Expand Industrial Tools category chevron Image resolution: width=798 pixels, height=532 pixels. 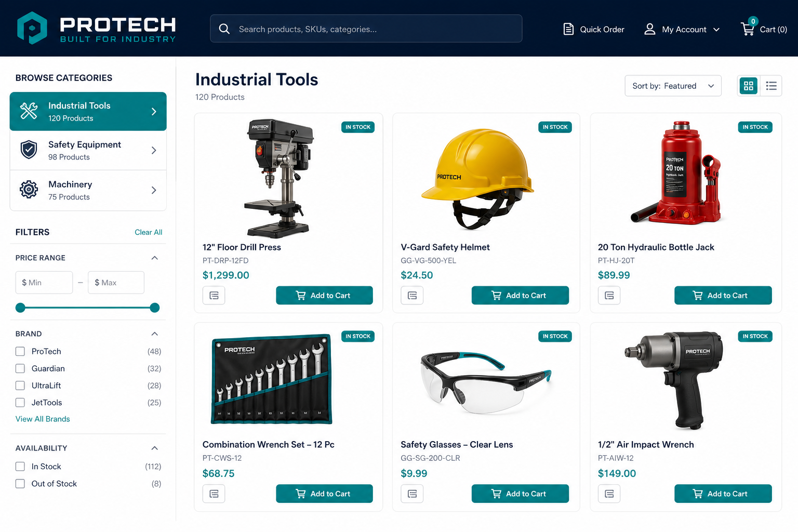pos(154,112)
